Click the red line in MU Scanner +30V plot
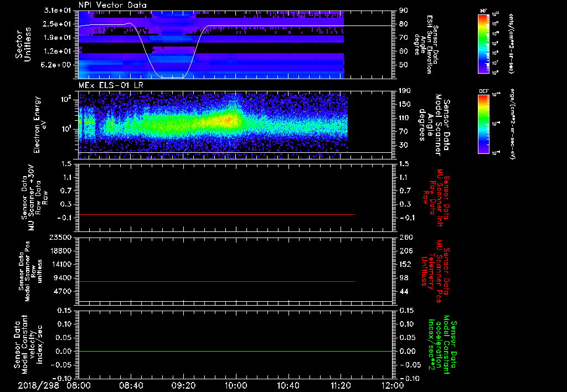 coord(217,214)
